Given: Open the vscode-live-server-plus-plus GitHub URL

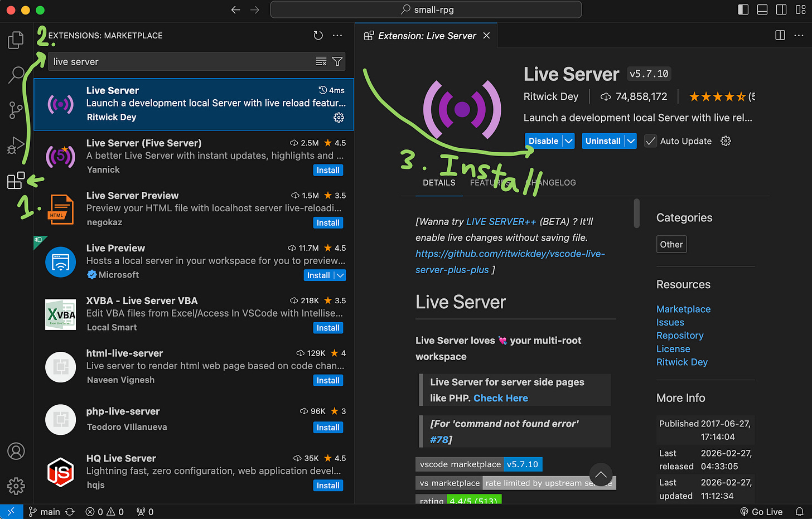Looking at the screenshot, I should tap(510, 261).
